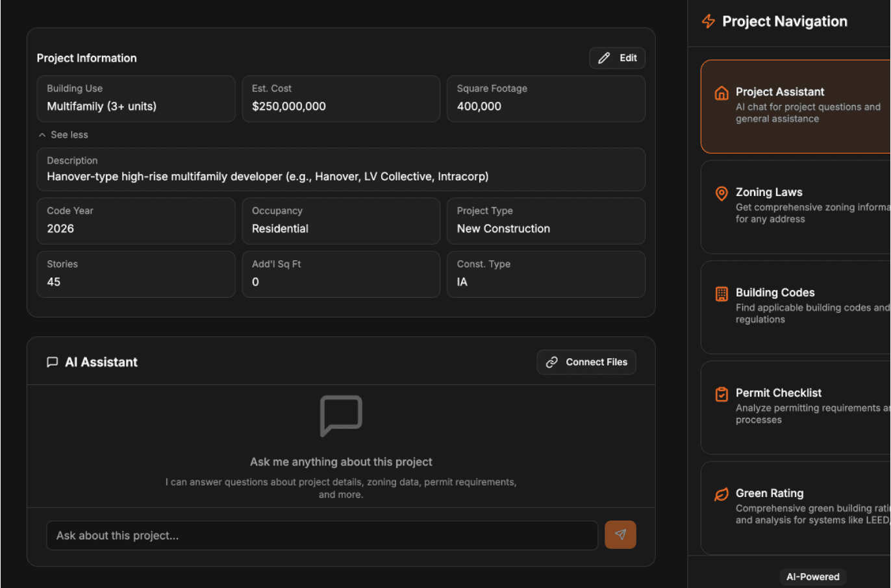Click the Building Codes building icon
The image size is (891, 588).
pos(721,294)
